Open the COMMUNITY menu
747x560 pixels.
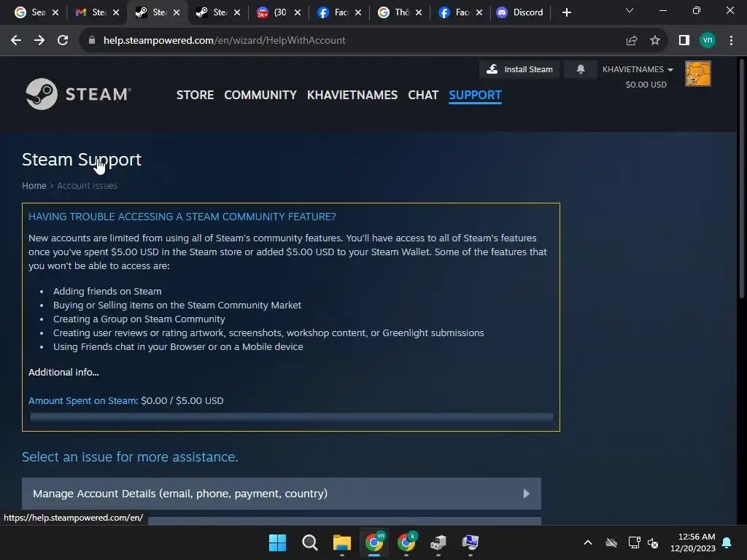click(x=260, y=95)
